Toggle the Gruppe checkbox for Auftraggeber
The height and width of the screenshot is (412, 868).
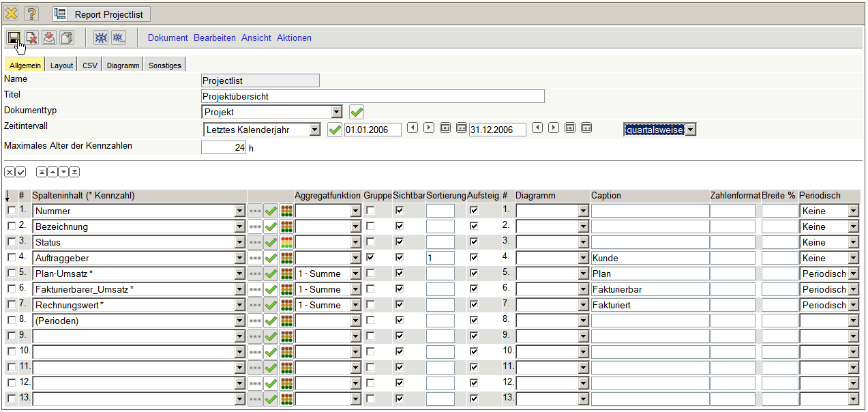[x=370, y=258]
